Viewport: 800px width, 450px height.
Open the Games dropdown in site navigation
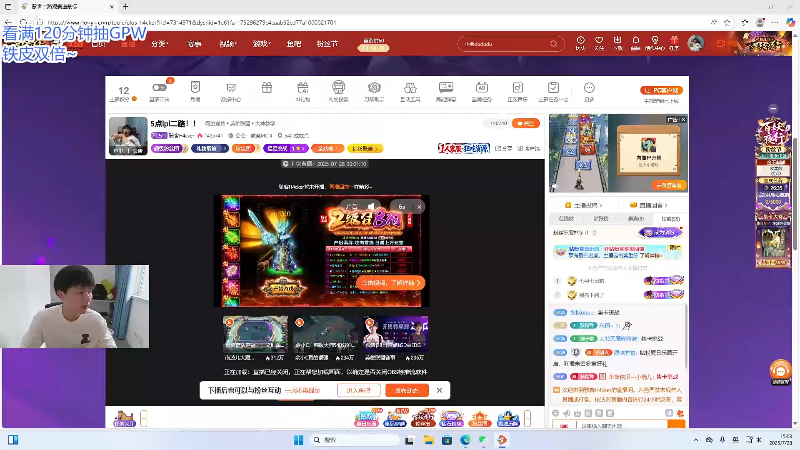tap(261, 44)
